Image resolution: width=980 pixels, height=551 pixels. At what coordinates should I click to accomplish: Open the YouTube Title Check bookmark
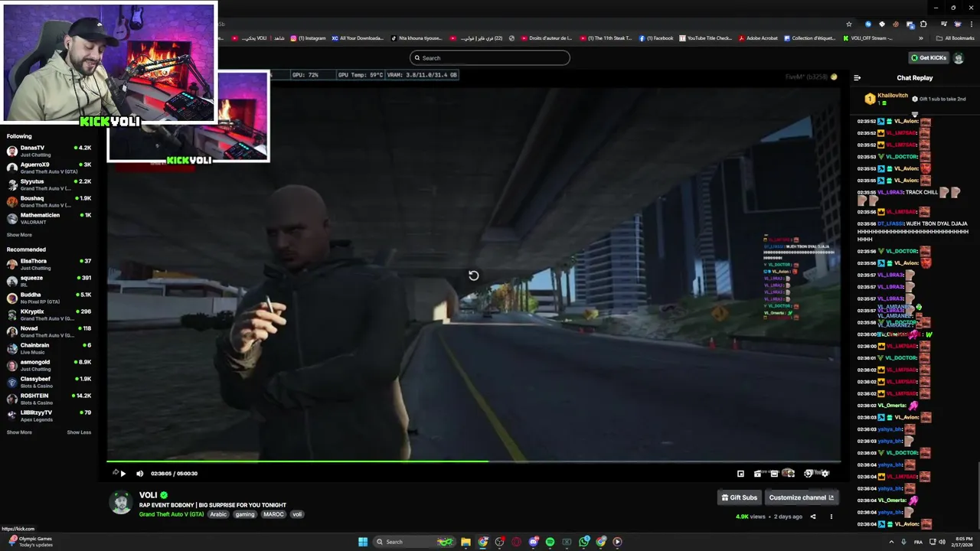(705, 38)
